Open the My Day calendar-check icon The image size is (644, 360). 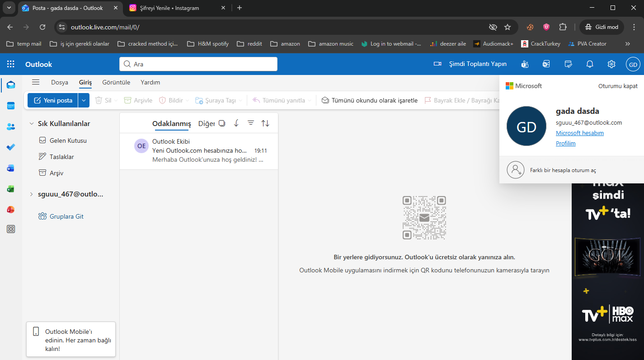[569, 64]
